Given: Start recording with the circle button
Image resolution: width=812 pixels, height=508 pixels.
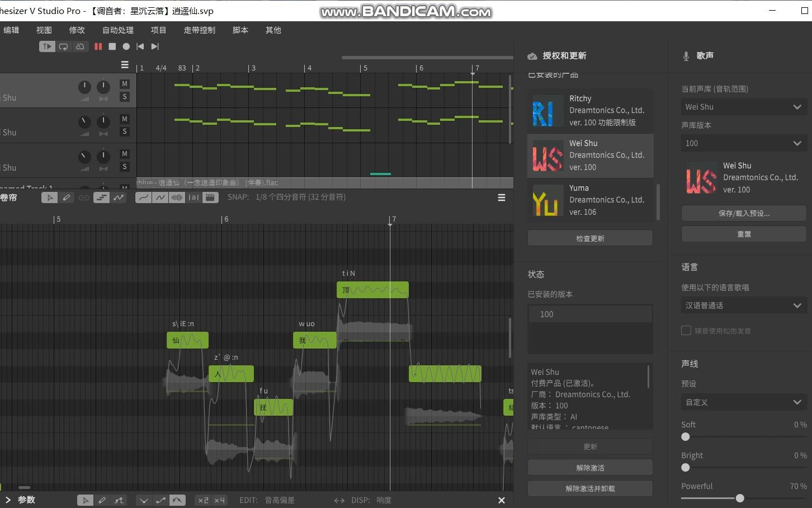Looking at the screenshot, I should click(x=126, y=46).
